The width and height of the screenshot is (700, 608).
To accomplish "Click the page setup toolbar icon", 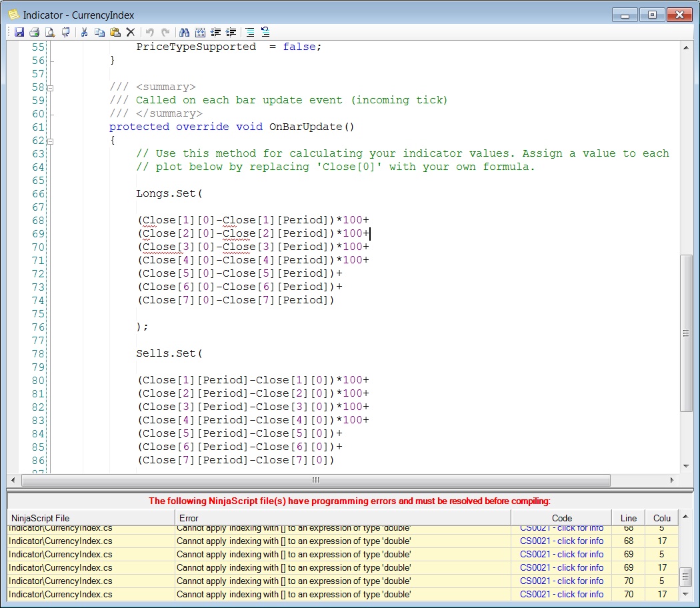I will click(x=65, y=32).
